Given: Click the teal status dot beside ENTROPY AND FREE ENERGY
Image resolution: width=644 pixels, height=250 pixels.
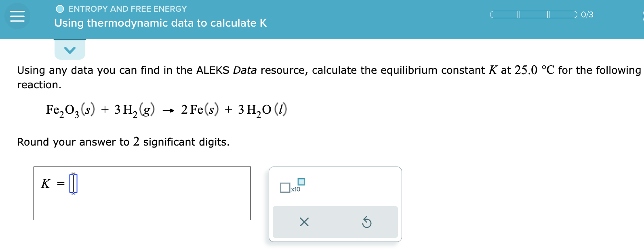Looking at the screenshot, I should click(x=60, y=8).
